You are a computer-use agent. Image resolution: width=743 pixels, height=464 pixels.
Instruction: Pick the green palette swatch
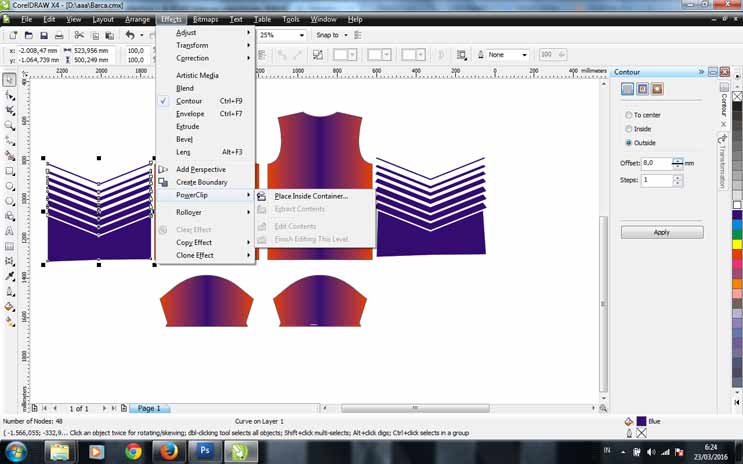(x=737, y=235)
